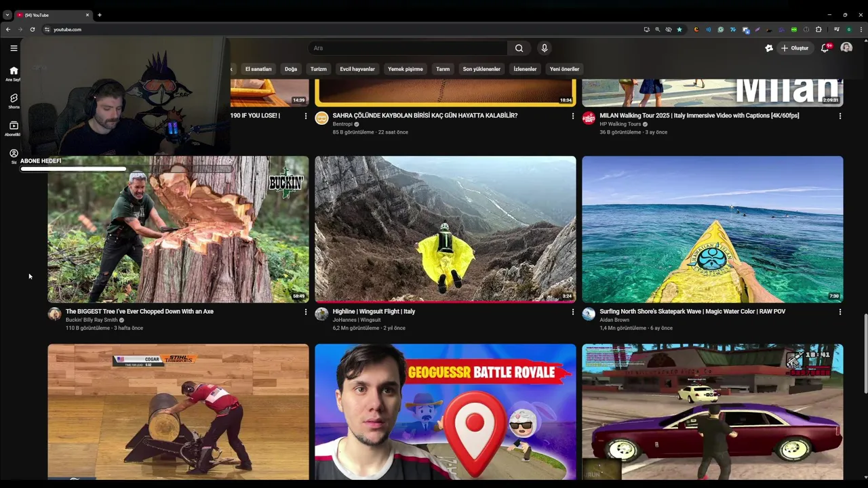
Task: Play the Stihl Timbersports log sawing thumbnail
Action: pyautogui.click(x=178, y=412)
